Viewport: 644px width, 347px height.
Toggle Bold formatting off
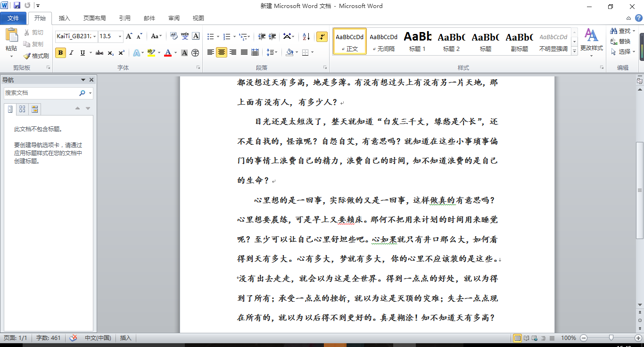click(60, 53)
